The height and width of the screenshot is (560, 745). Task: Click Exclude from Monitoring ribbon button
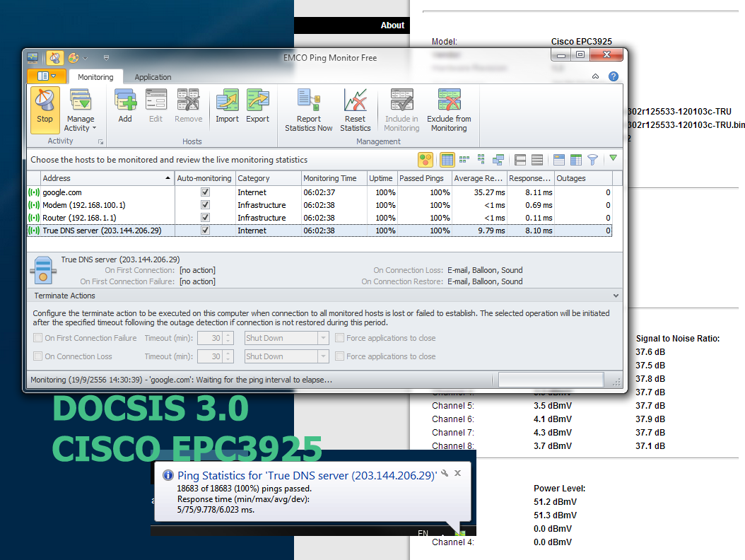(x=449, y=110)
